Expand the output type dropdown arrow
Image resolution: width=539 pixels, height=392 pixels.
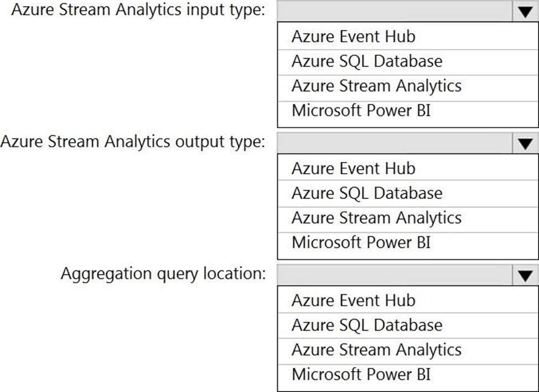coord(524,144)
